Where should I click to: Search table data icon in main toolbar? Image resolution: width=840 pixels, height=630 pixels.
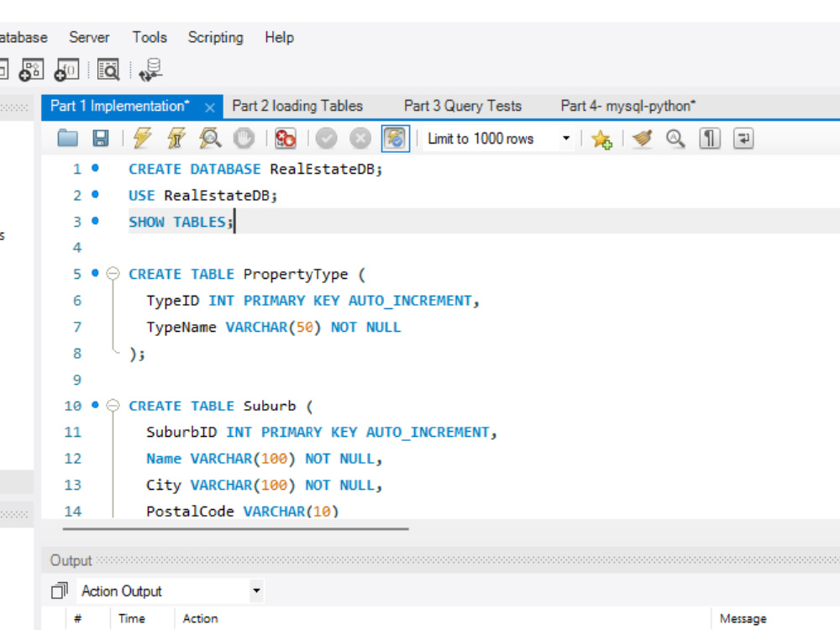108,71
